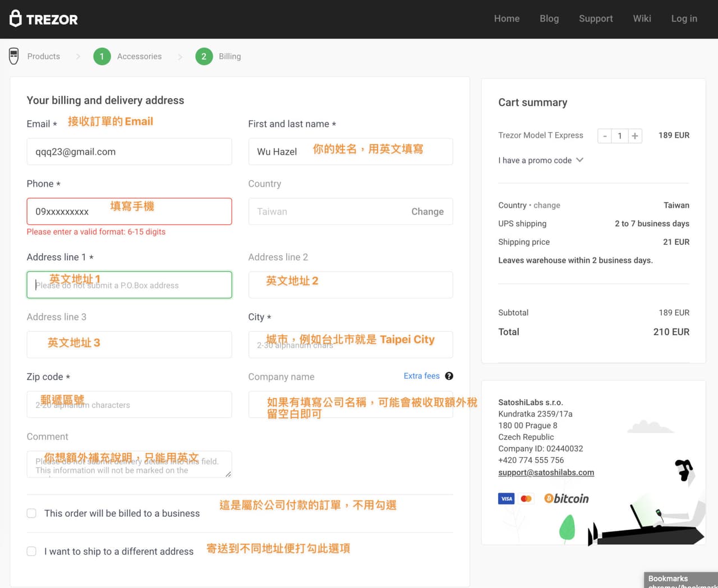Tick 'ship to a different address' checkbox
Image resolution: width=718 pixels, height=588 pixels.
coord(31,552)
